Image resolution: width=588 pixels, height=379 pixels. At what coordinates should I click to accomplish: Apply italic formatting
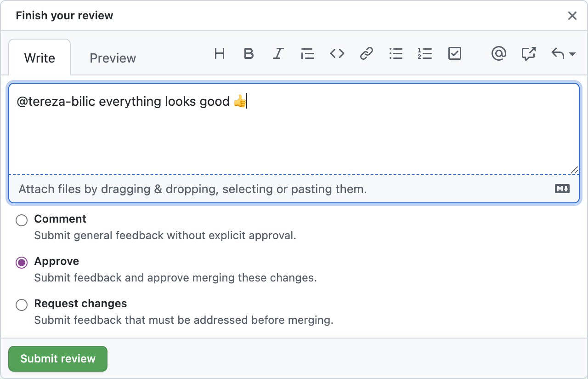[x=278, y=54]
